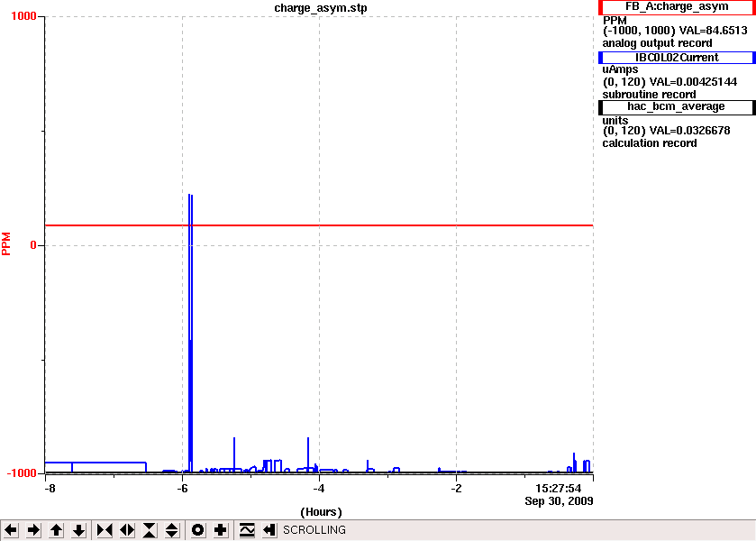Click the -4 tick label on the time axis
This screenshot has width=756, height=541.
tap(319, 489)
